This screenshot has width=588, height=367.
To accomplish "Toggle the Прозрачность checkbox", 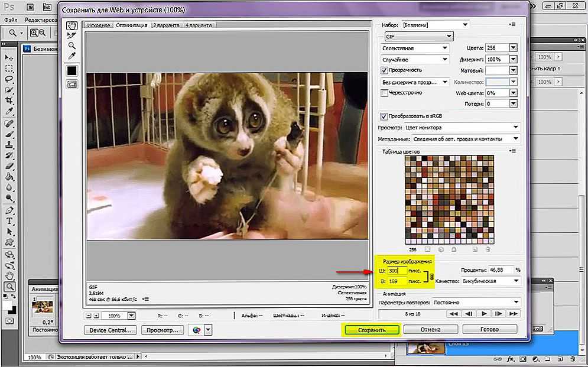I will [385, 70].
